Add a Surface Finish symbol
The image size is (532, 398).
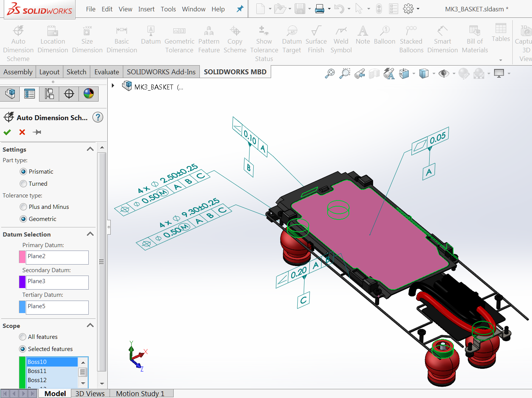(x=316, y=39)
